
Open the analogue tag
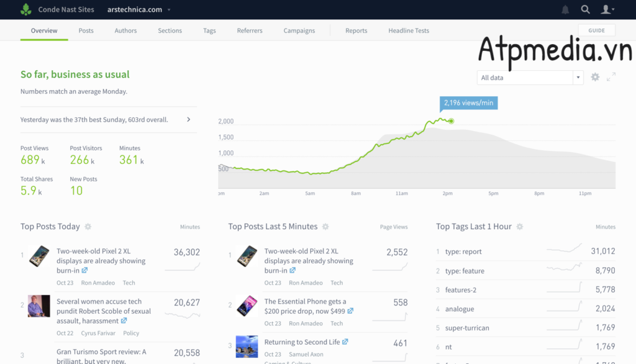pos(460,309)
